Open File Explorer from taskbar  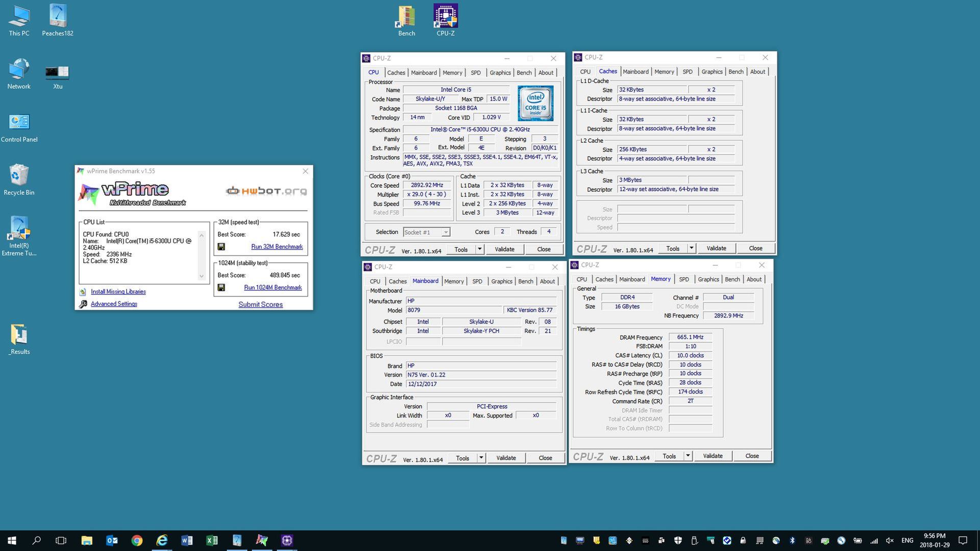[x=87, y=540]
